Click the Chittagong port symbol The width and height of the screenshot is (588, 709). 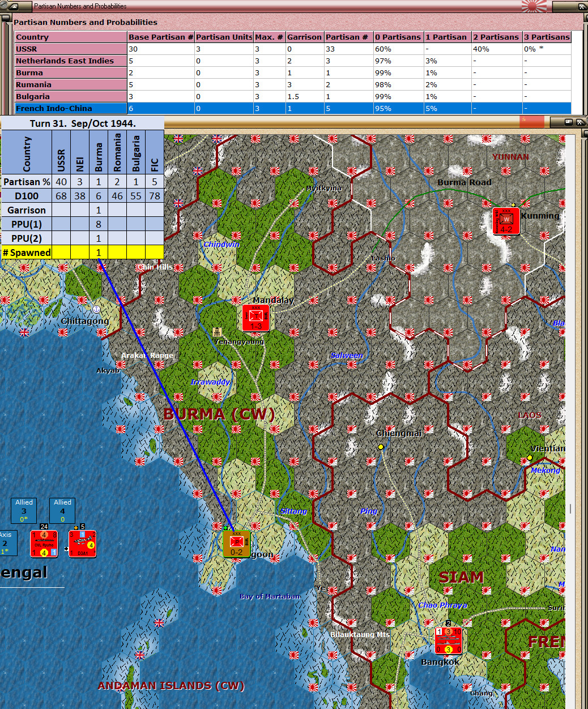96,309
